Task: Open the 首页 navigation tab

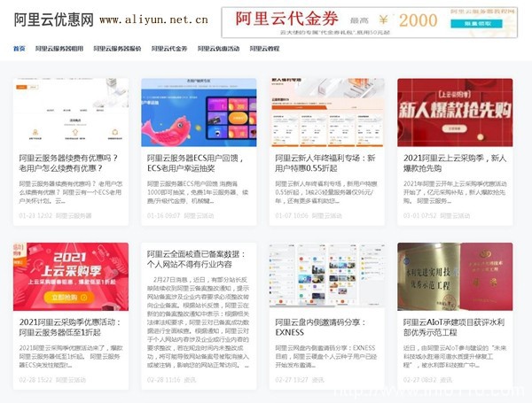Action: pos(20,49)
